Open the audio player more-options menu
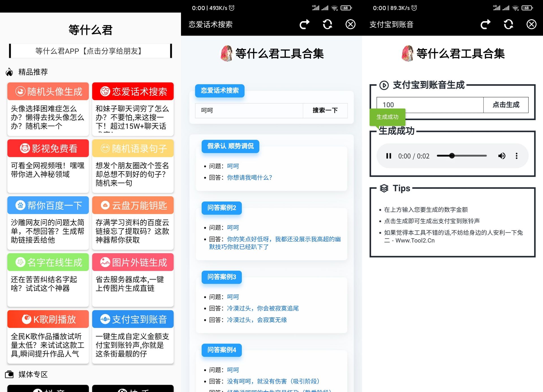Screen dimensions: 543x392 tap(517, 156)
